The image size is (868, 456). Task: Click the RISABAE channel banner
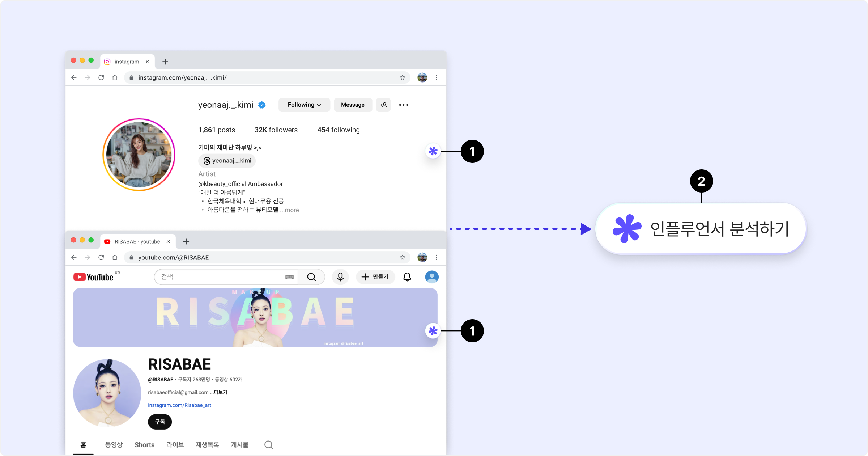(255, 317)
